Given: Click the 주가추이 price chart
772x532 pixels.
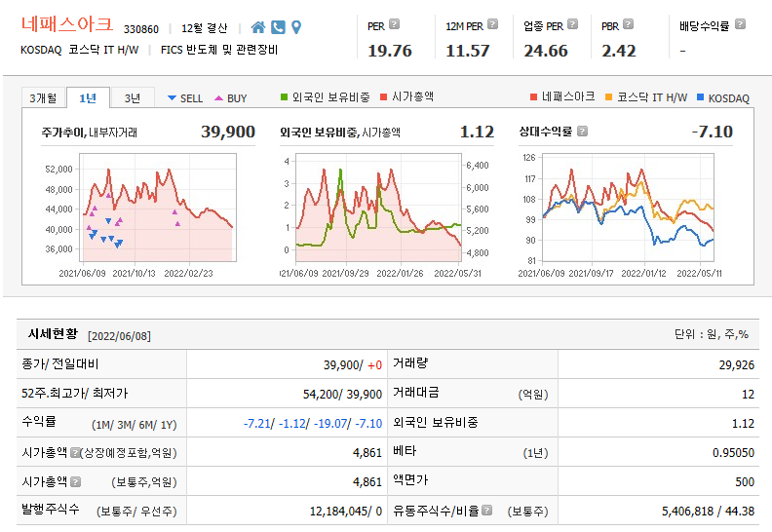Looking at the screenshot, I should coord(158,208).
